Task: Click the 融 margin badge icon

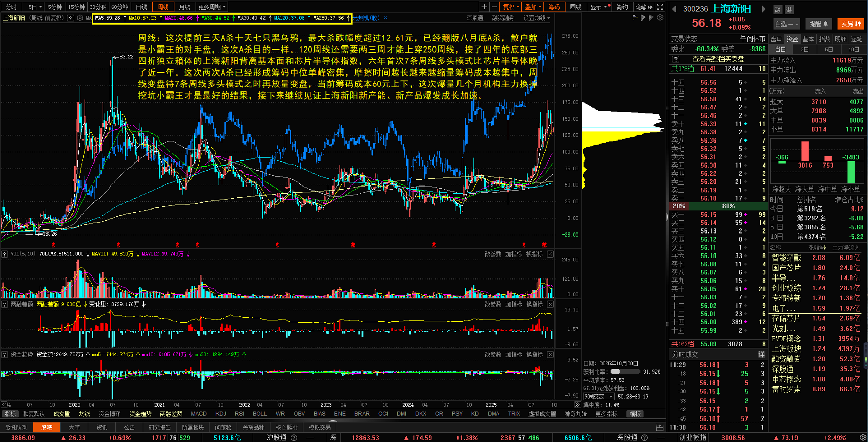Action: [778, 9]
